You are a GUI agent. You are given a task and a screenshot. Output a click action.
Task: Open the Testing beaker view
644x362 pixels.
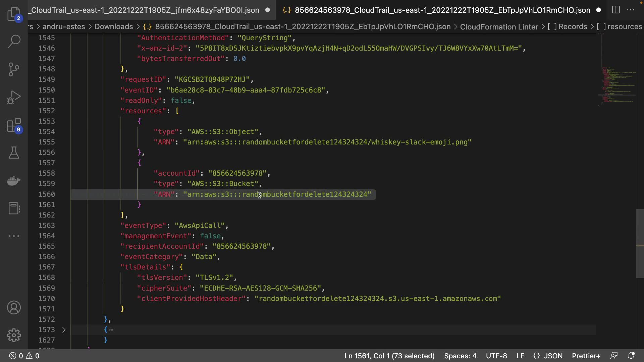14,153
